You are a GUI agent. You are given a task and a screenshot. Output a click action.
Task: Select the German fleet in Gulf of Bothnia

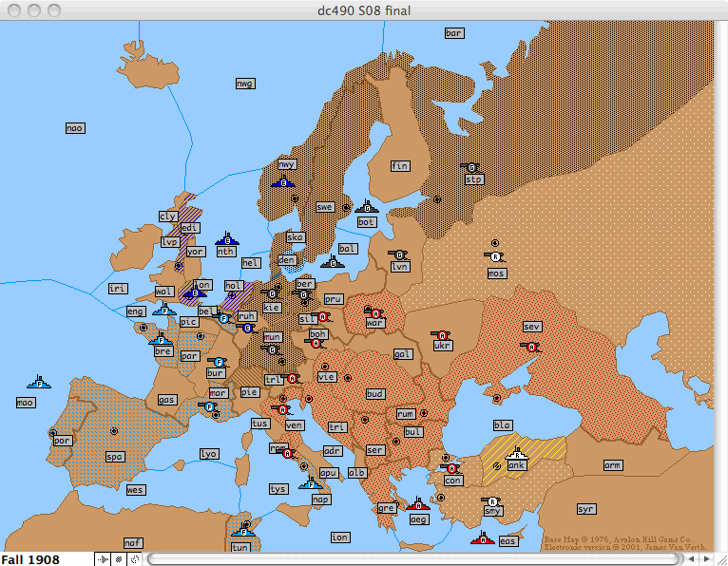pos(366,208)
